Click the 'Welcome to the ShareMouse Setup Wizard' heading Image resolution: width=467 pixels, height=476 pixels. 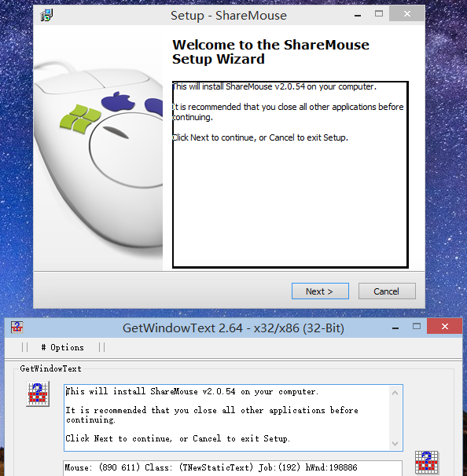point(270,52)
